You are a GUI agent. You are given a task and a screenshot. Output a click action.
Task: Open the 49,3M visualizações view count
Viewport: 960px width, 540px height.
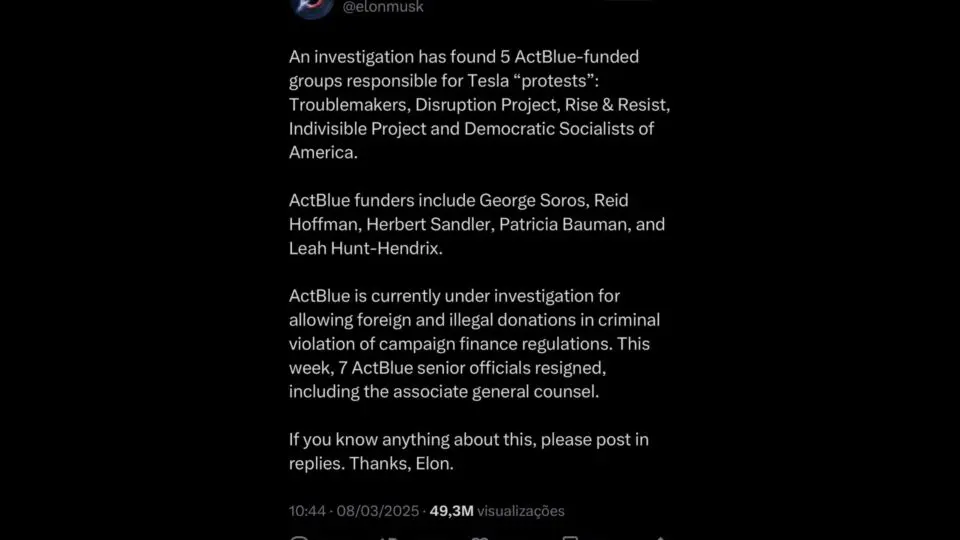pos(497,511)
